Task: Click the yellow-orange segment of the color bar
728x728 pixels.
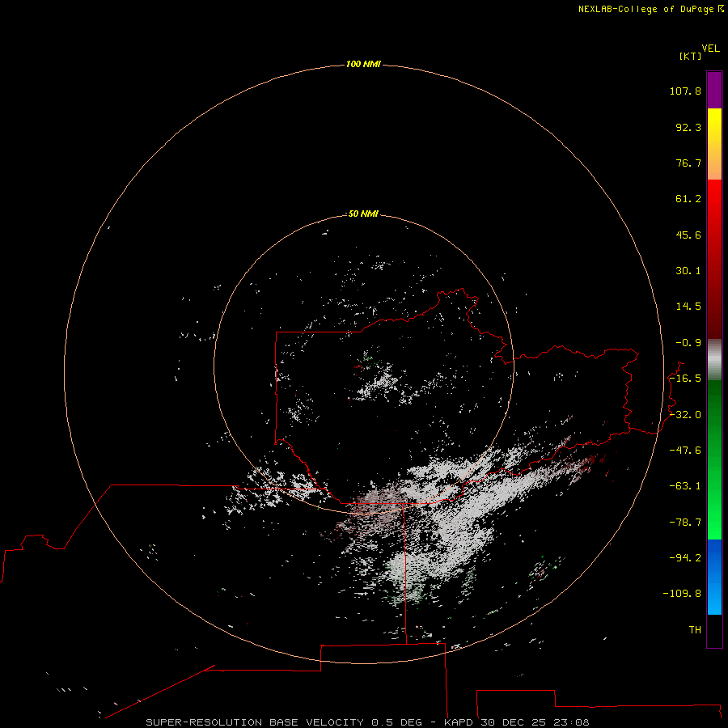Action: pyautogui.click(x=714, y=144)
